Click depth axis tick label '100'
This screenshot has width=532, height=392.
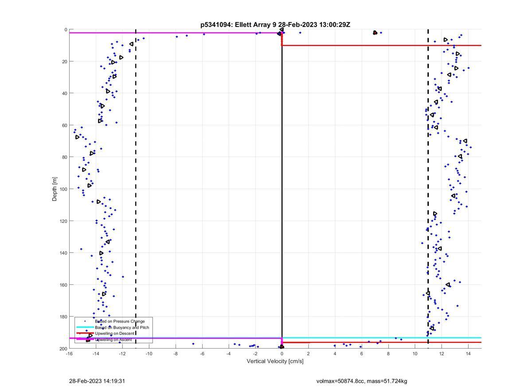coord(63,189)
